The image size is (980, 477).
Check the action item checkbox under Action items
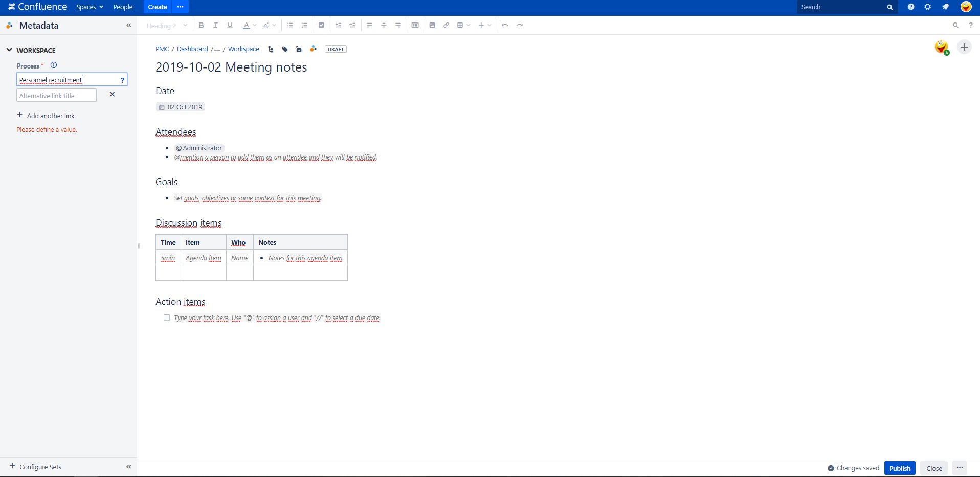coord(166,317)
